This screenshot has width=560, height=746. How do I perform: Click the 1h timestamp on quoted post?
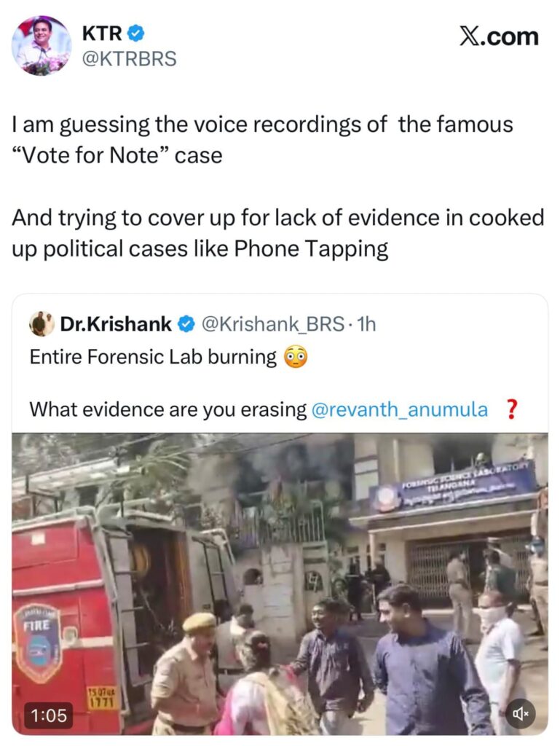pos(368,323)
